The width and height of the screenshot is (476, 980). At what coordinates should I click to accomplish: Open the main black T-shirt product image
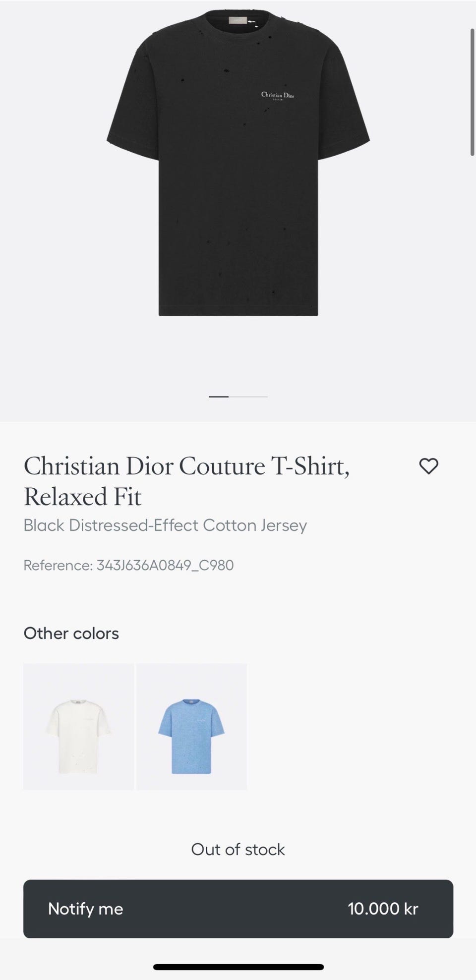pos(238,198)
